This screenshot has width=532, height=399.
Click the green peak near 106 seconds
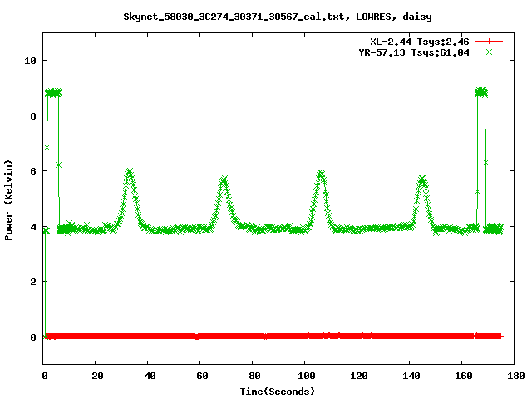click(321, 174)
